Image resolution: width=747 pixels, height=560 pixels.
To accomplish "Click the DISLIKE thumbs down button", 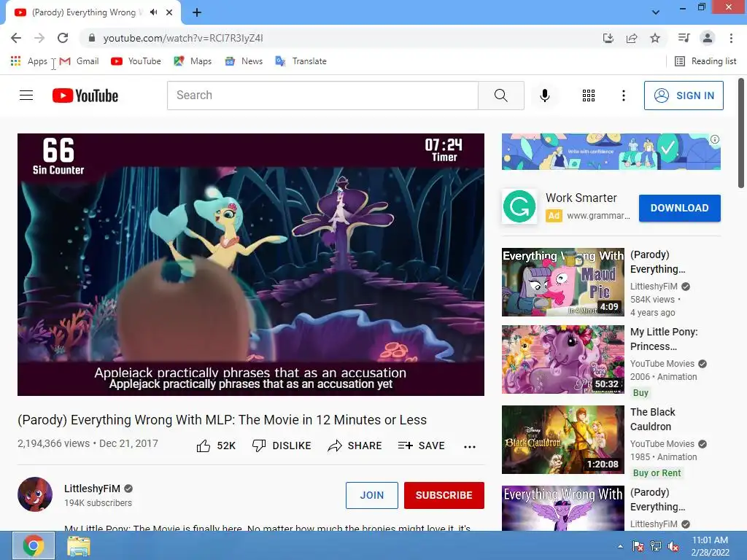I will pos(282,446).
